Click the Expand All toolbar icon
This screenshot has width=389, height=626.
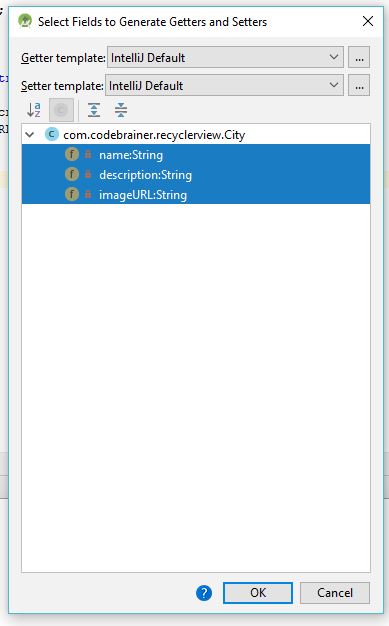pos(94,110)
